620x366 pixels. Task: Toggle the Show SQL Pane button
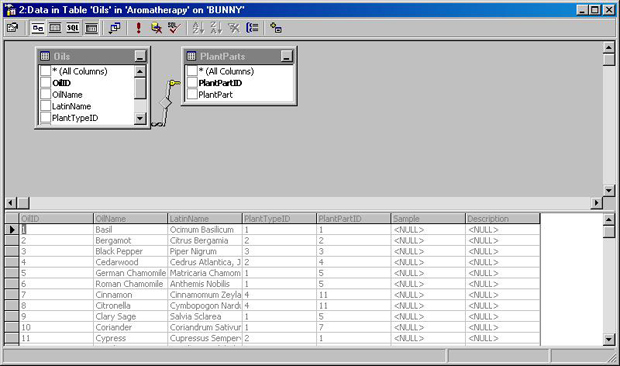point(73,28)
